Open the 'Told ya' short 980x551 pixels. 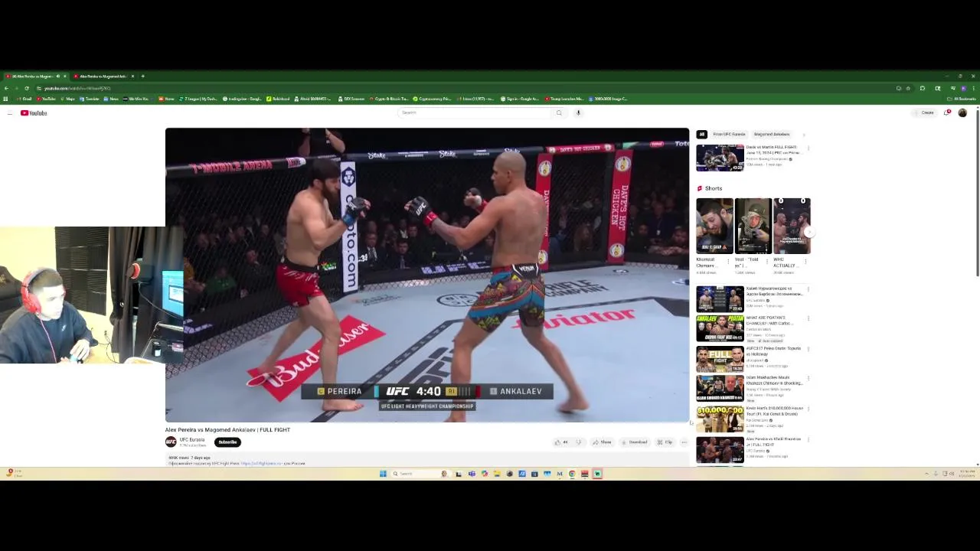point(753,226)
